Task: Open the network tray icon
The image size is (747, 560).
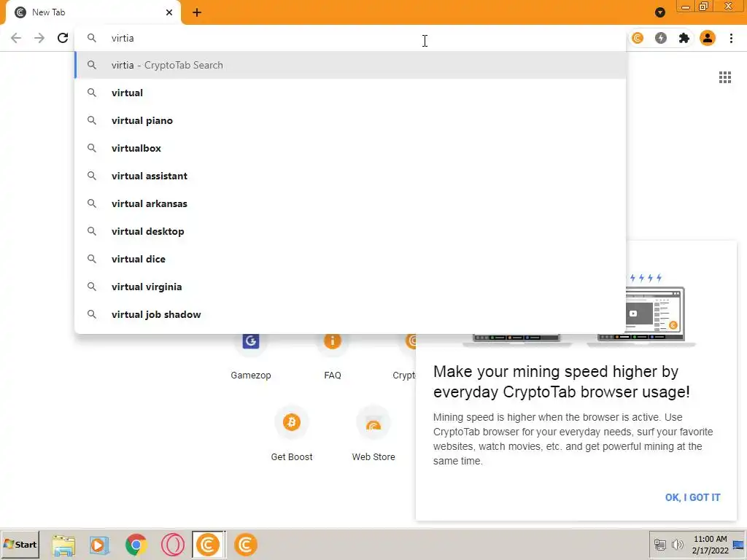Action: pyautogui.click(x=659, y=544)
